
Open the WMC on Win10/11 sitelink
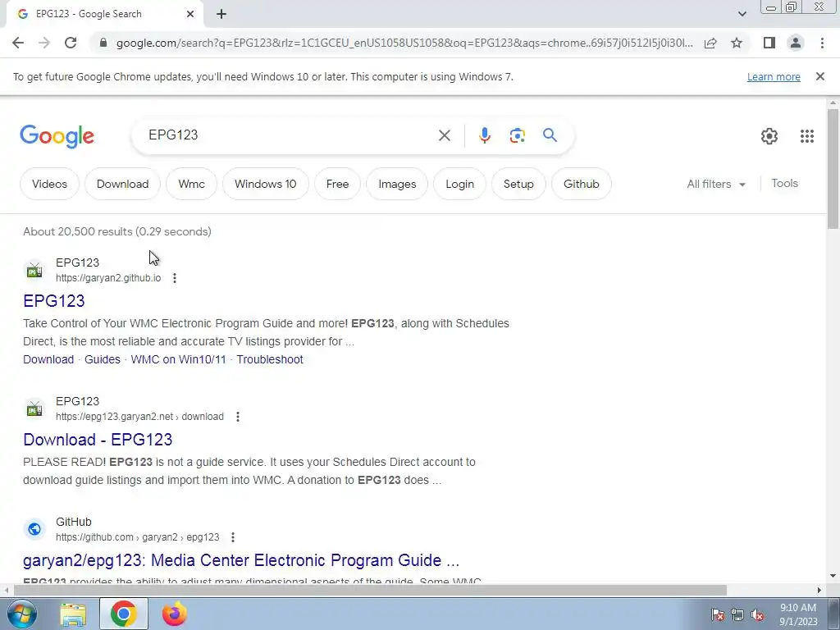pyautogui.click(x=178, y=359)
